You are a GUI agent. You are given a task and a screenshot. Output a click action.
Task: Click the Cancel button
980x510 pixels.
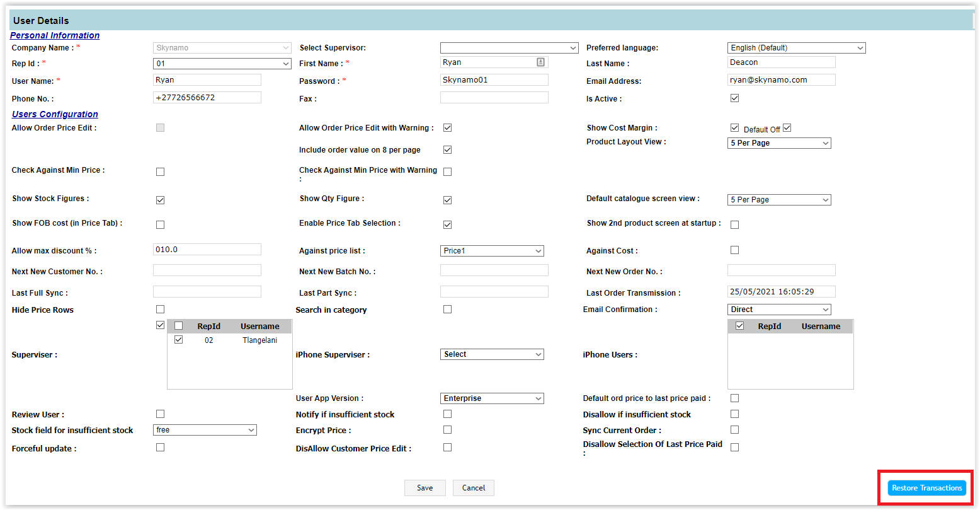tap(473, 488)
